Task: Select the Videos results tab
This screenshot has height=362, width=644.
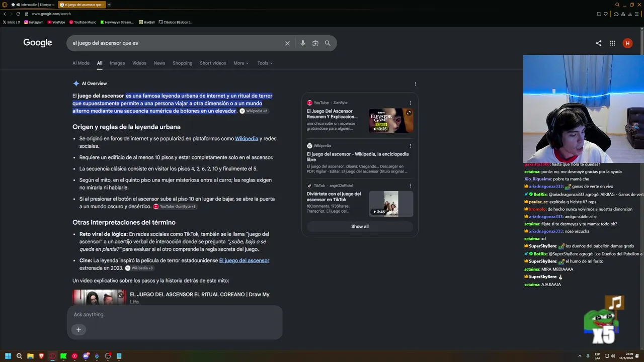Action: coord(139,63)
